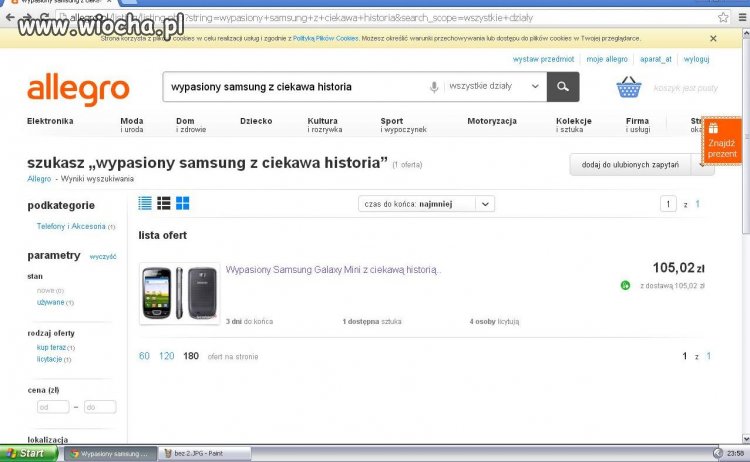Open Znajdź prezent gift widget

[722, 141]
